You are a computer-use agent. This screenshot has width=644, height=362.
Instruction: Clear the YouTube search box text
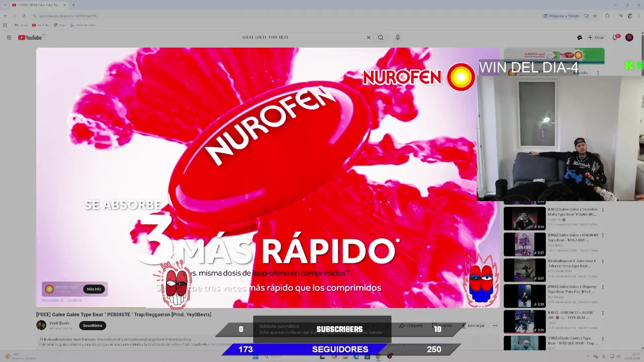pos(368,38)
